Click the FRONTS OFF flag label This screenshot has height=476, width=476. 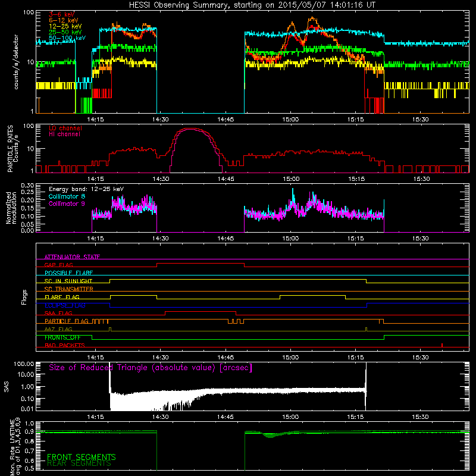[62, 337]
